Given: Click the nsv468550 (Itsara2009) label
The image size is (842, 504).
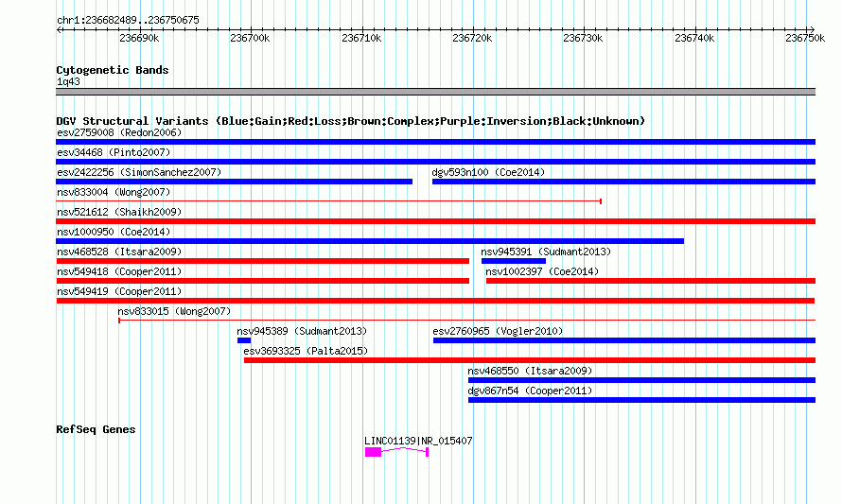Looking at the screenshot, I should (530, 371).
